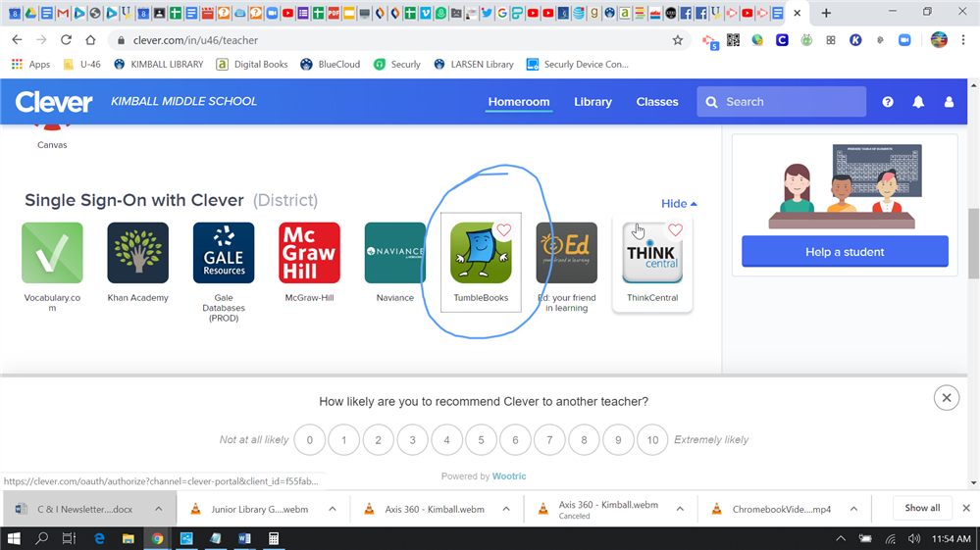Open the KIMBALL LIBRARY bookmark
980x550 pixels.
[x=159, y=64]
